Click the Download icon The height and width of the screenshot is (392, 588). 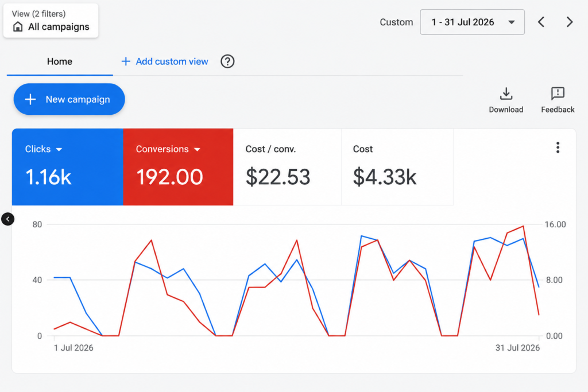[x=506, y=94]
